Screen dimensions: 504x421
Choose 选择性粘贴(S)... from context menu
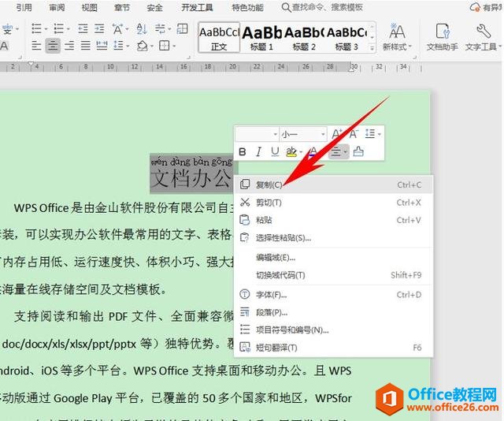coord(334,238)
